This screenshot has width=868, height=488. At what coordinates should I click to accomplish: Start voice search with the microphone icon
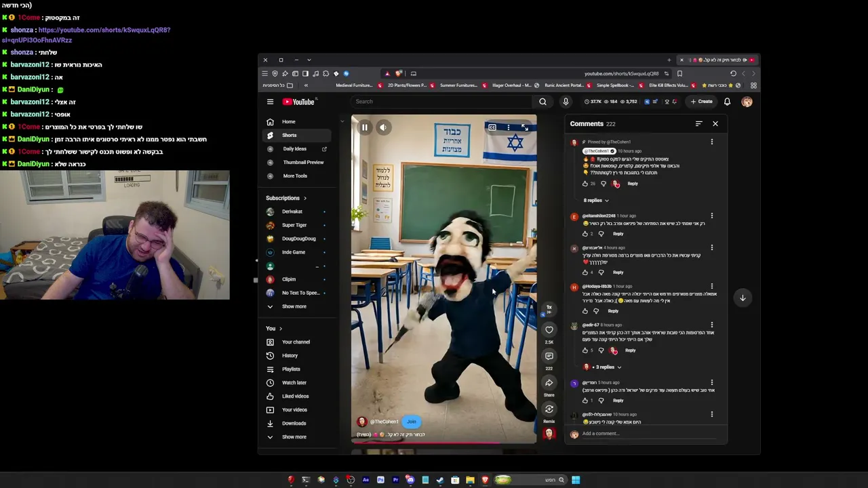coord(566,102)
